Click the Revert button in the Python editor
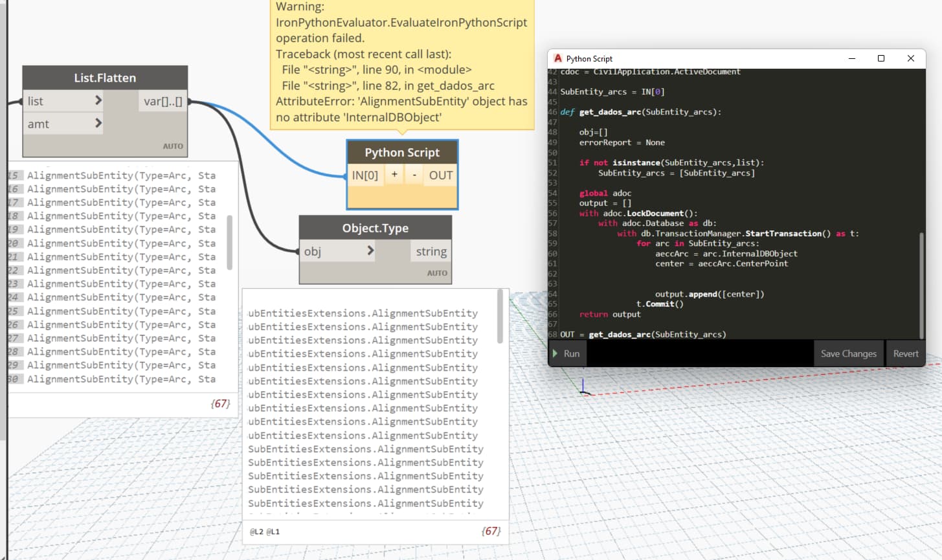This screenshot has height=560, width=942. (x=905, y=353)
